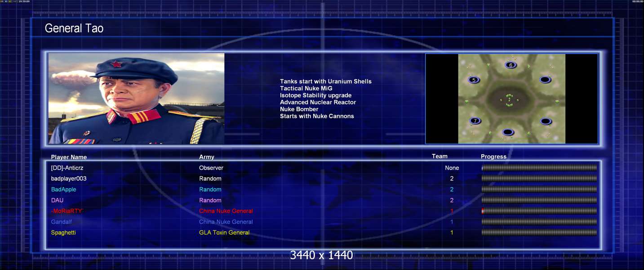Click team number 1 in the Gandalf row
The width and height of the screenshot is (644, 270).
pyautogui.click(x=452, y=222)
